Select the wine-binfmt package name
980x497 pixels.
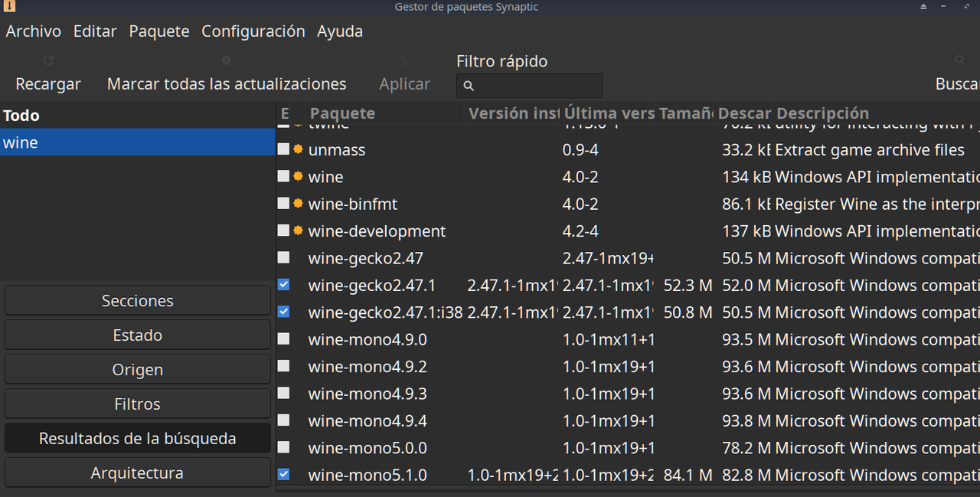pos(353,204)
